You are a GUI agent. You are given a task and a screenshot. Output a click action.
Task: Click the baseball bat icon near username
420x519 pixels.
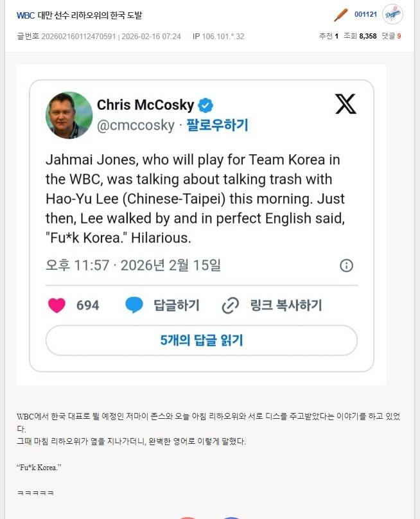tap(341, 15)
